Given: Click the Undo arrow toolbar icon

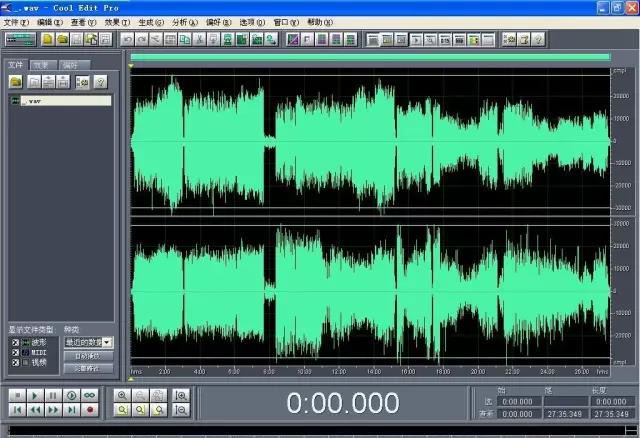Looking at the screenshot, I should [127, 40].
